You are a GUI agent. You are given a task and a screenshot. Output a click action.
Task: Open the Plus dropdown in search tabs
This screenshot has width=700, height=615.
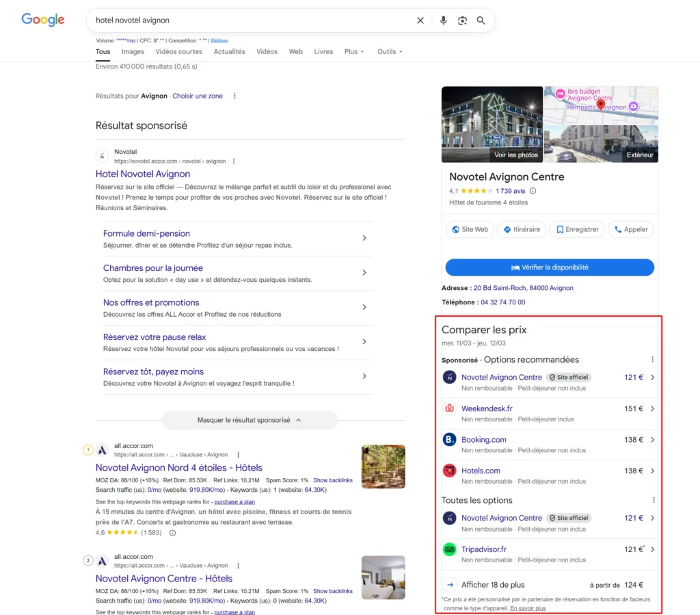click(353, 52)
